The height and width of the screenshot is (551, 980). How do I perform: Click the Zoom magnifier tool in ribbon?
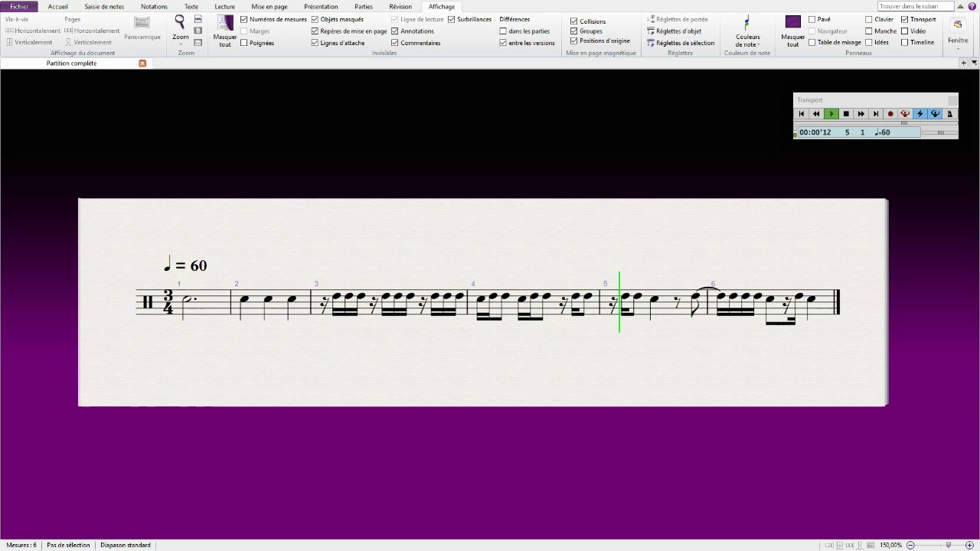click(180, 21)
